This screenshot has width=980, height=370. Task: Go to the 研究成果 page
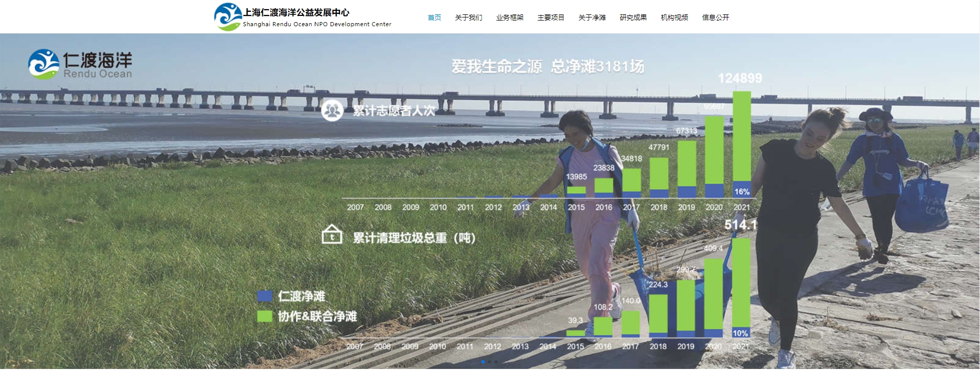(x=633, y=17)
